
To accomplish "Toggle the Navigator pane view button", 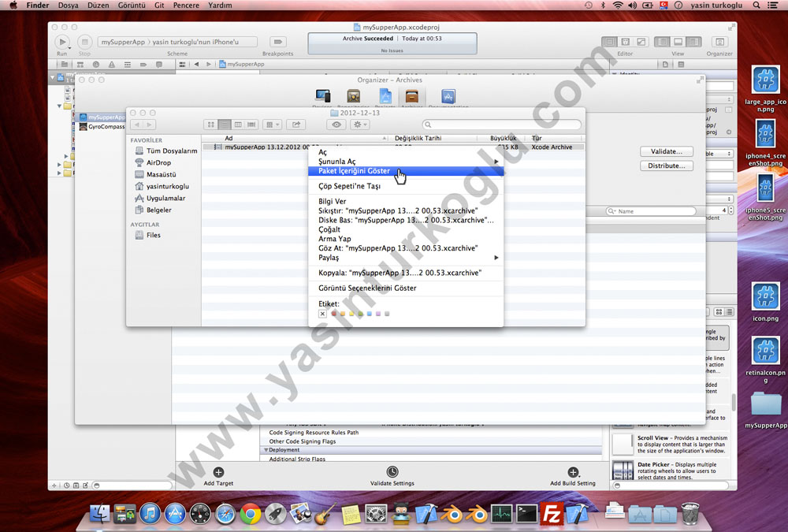I will pyautogui.click(x=662, y=42).
